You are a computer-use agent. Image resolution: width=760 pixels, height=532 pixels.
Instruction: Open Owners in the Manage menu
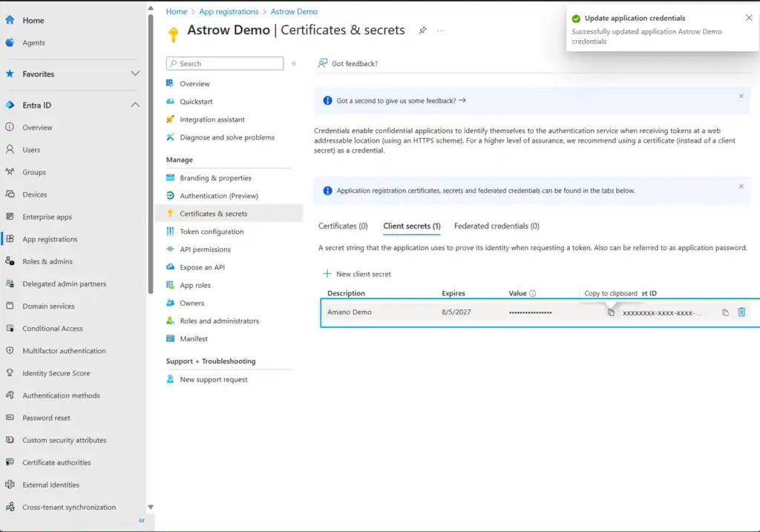tap(192, 303)
